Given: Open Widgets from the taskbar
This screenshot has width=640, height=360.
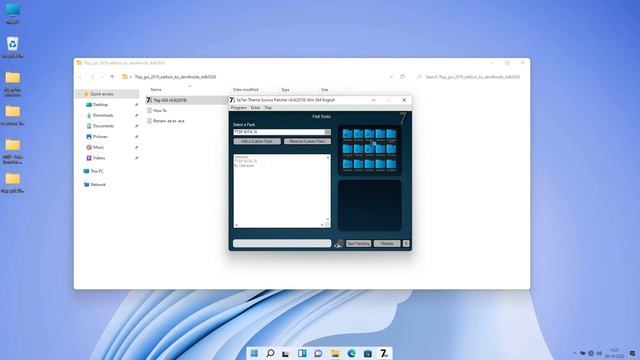Looking at the screenshot, I should tap(302, 353).
